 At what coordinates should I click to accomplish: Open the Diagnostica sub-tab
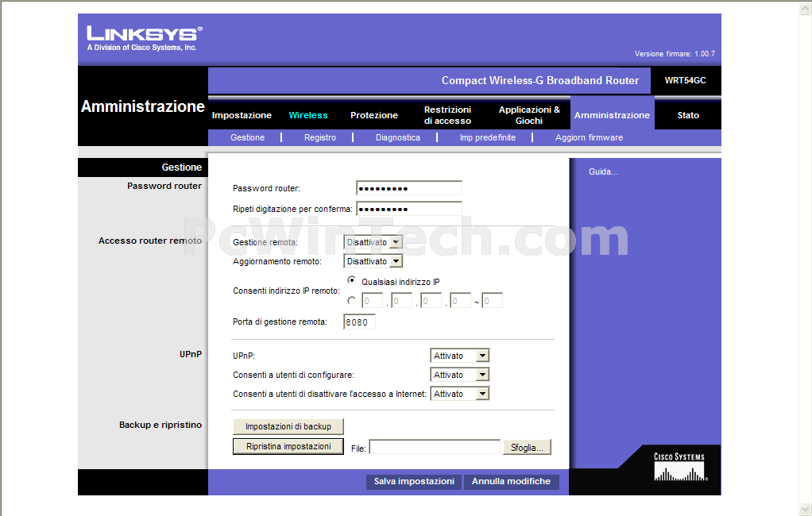click(398, 137)
